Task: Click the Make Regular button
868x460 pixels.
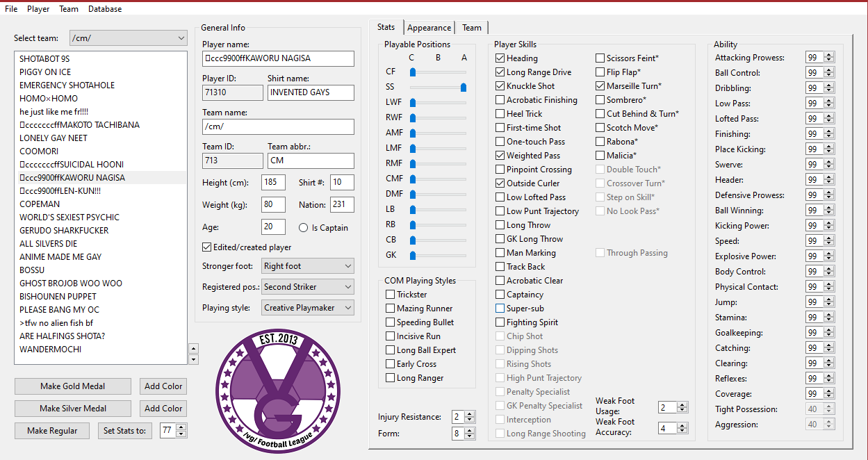Action: [52, 431]
